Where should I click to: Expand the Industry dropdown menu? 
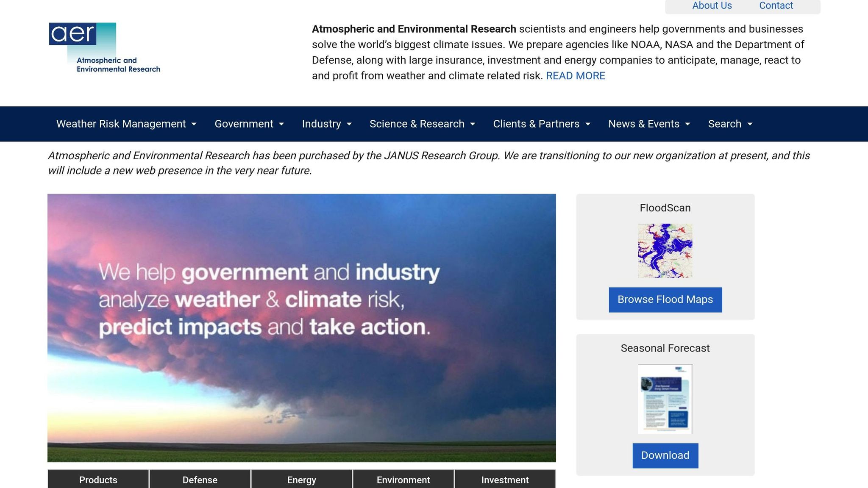[x=327, y=124]
